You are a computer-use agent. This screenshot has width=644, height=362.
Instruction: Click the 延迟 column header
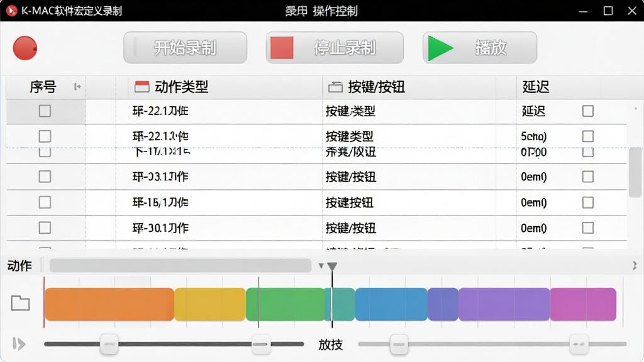point(536,87)
